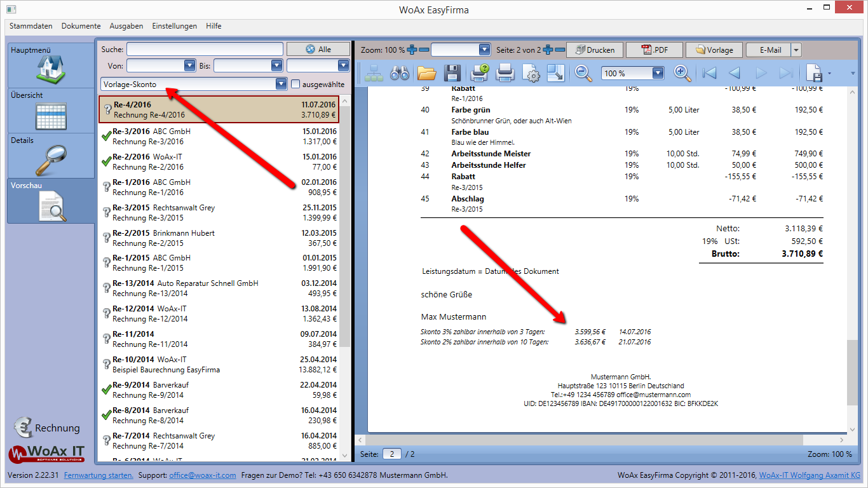Click the zoom in magnifier icon

click(x=682, y=73)
